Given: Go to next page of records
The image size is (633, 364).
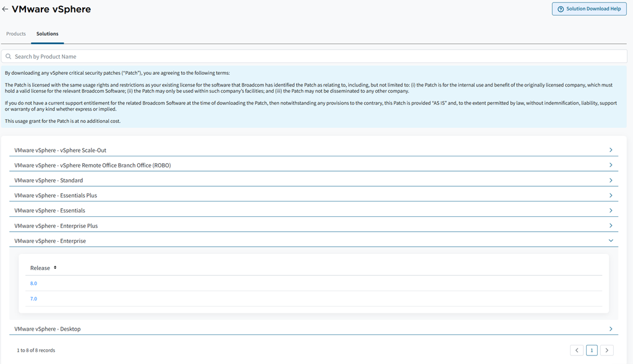Looking at the screenshot, I should click(x=607, y=350).
